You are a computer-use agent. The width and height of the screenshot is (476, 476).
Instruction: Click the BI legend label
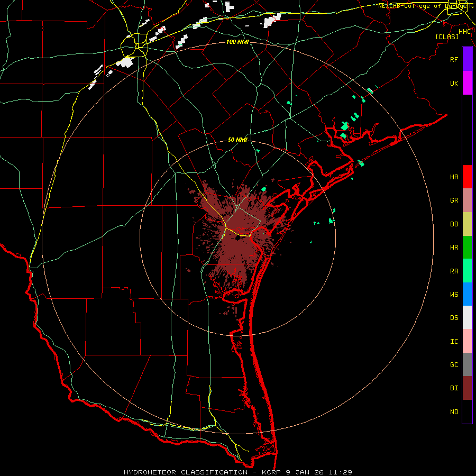click(x=454, y=388)
